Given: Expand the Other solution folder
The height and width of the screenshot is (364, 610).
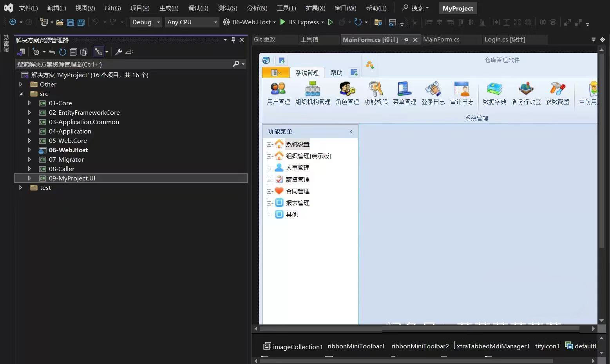Looking at the screenshot, I should tap(21, 84).
